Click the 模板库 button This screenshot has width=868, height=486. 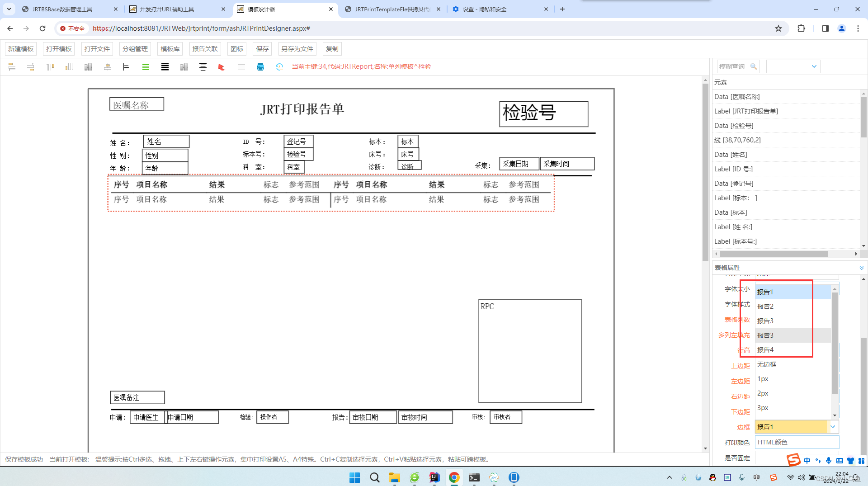[x=170, y=49]
